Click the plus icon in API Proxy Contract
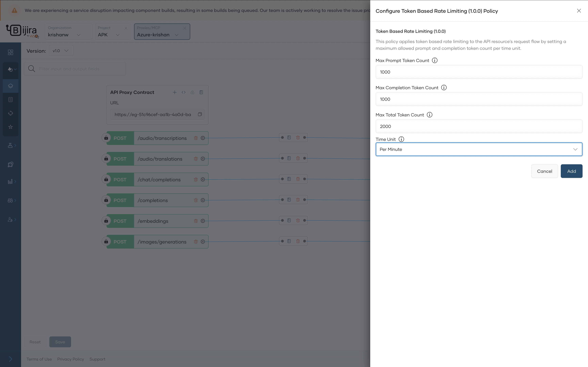Viewport: 588px width, 367px height. 175,92
